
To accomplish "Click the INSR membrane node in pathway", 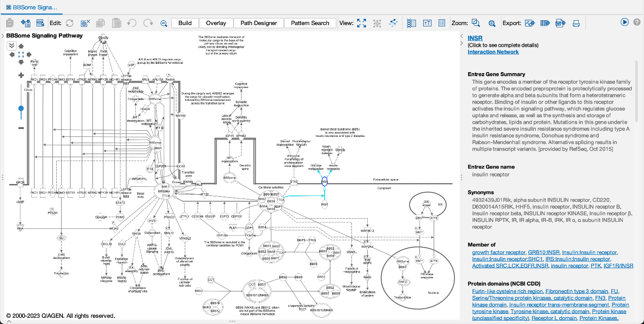I will [x=325, y=182].
